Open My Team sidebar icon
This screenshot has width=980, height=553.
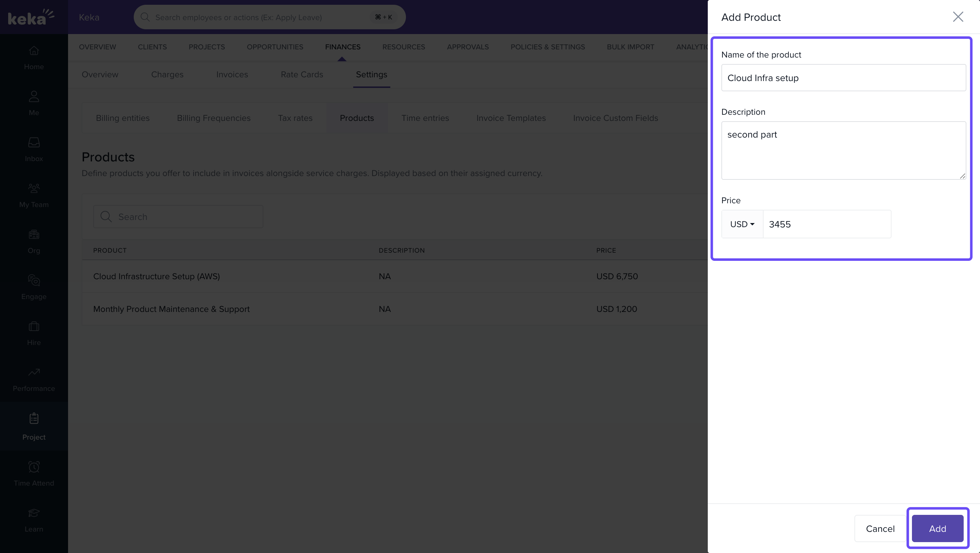point(34,188)
